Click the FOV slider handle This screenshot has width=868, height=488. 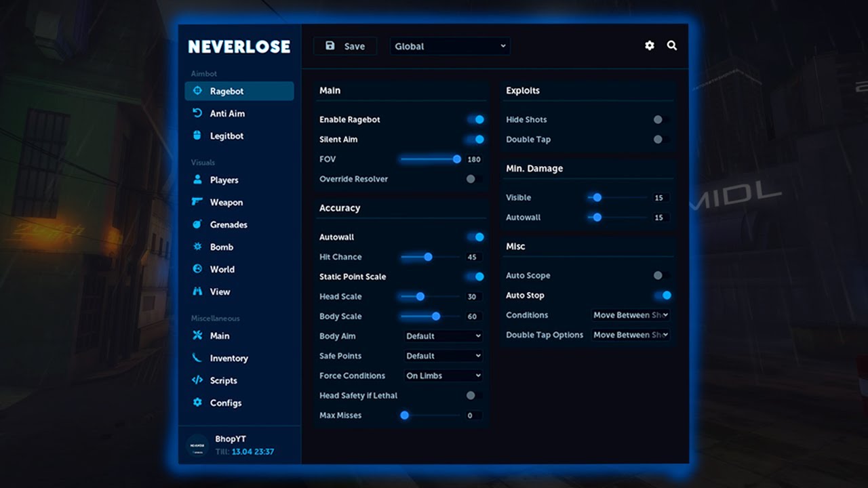click(457, 159)
